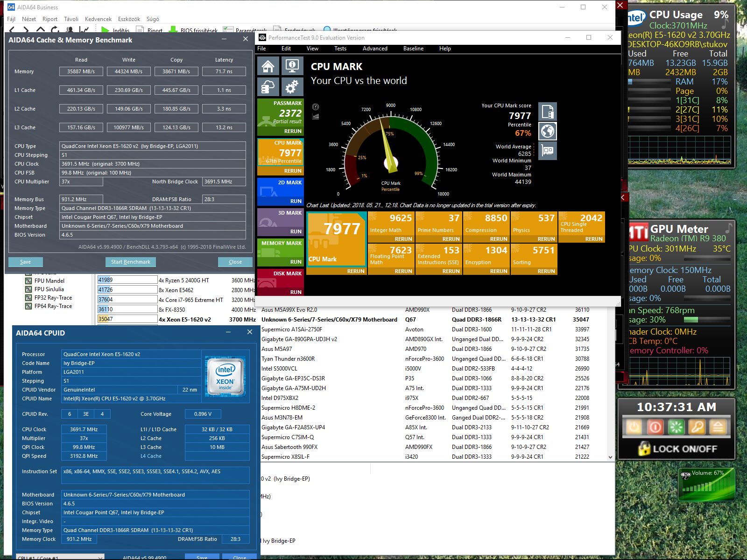Click the red restart icon in widget
The width and height of the screenshot is (747, 560).
[655, 427]
